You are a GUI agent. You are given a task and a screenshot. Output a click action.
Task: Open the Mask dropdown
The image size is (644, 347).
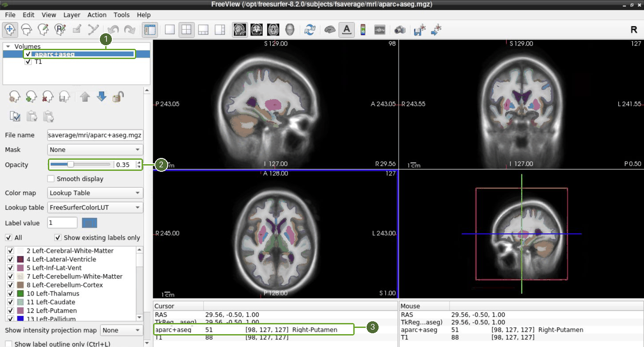pos(95,150)
